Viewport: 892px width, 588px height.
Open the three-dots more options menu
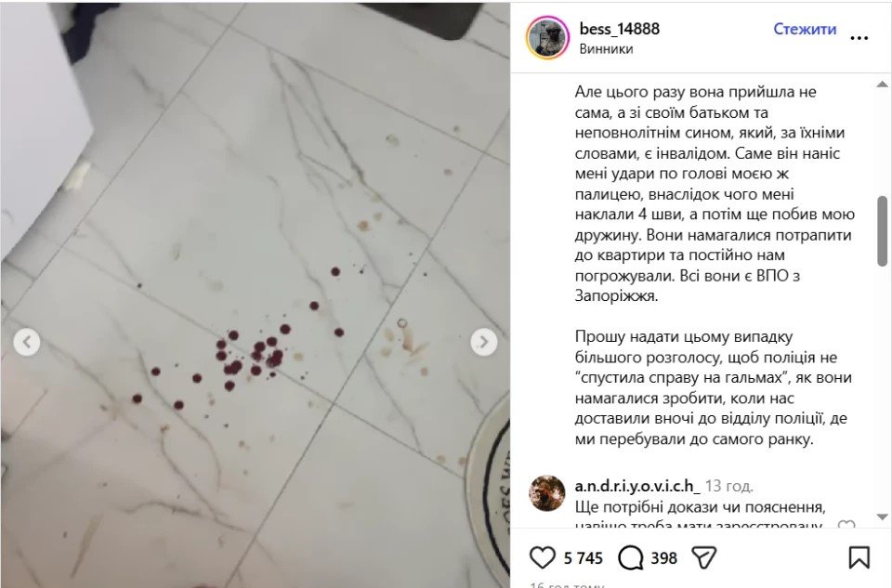(859, 37)
